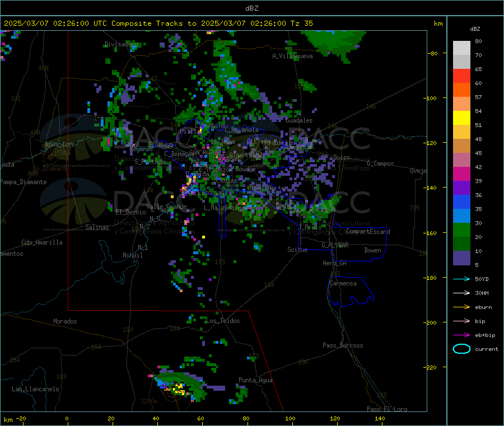Click the L_Malvinas place label
The image size is (504, 426).
(x=221, y=208)
